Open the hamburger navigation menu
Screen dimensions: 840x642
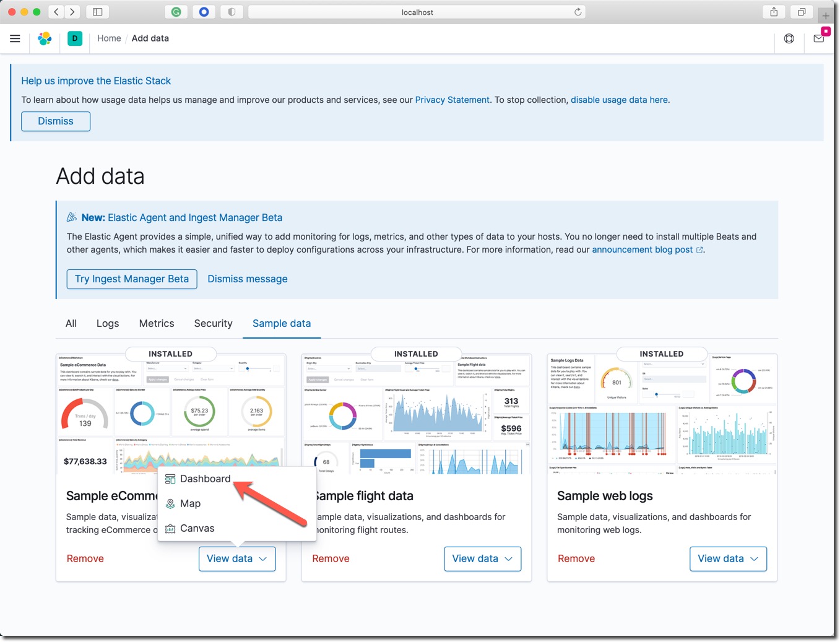[x=15, y=38]
